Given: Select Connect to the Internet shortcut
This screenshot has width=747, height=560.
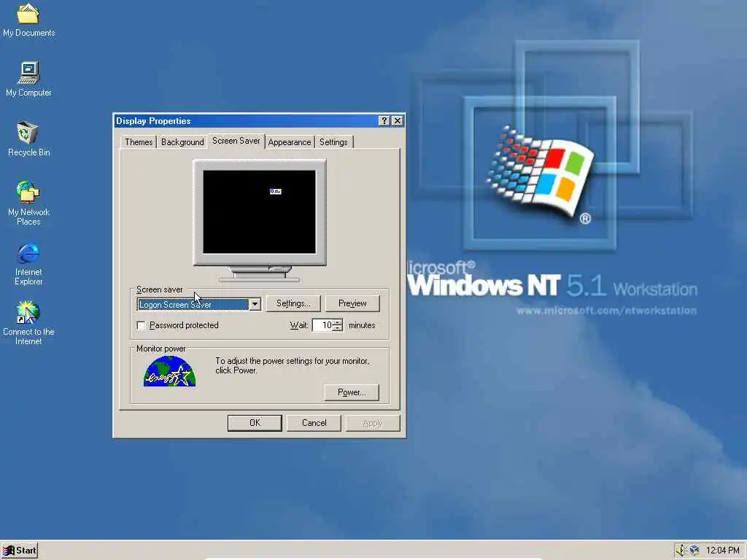Looking at the screenshot, I should [x=28, y=322].
